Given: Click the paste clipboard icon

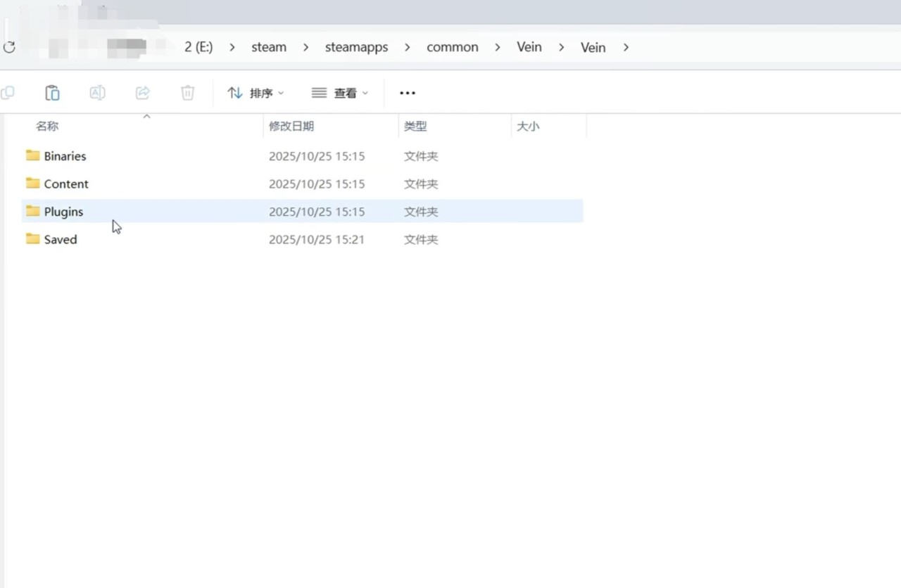Looking at the screenshot, I should (x=52, y=93).
